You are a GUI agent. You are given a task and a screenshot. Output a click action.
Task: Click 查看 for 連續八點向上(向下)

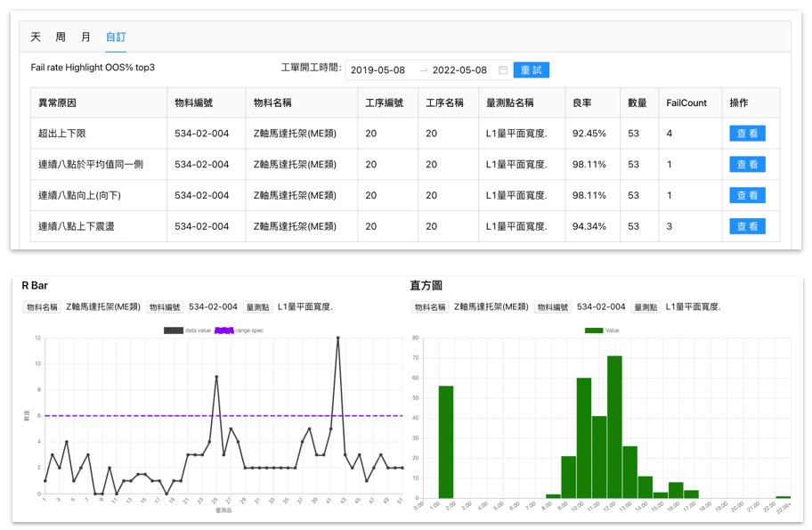[x=747, y=195]
